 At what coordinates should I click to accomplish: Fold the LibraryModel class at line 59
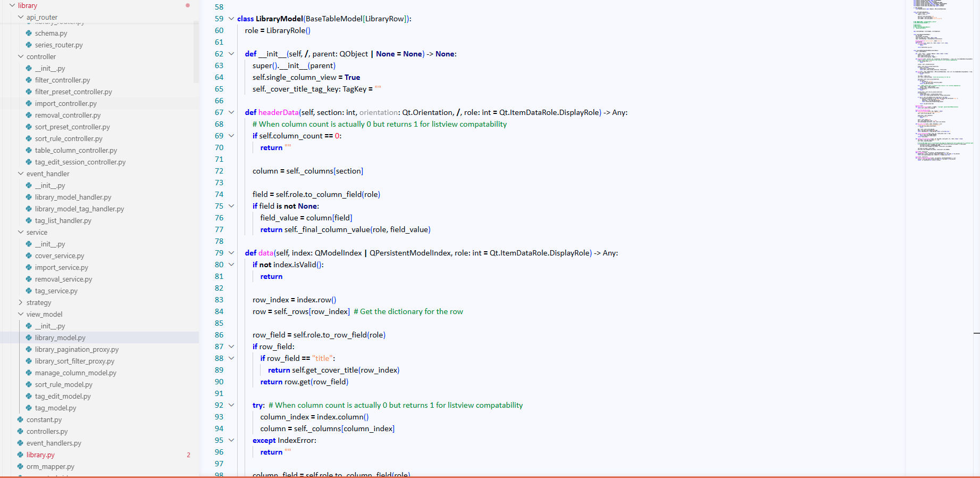click(231, 19)
